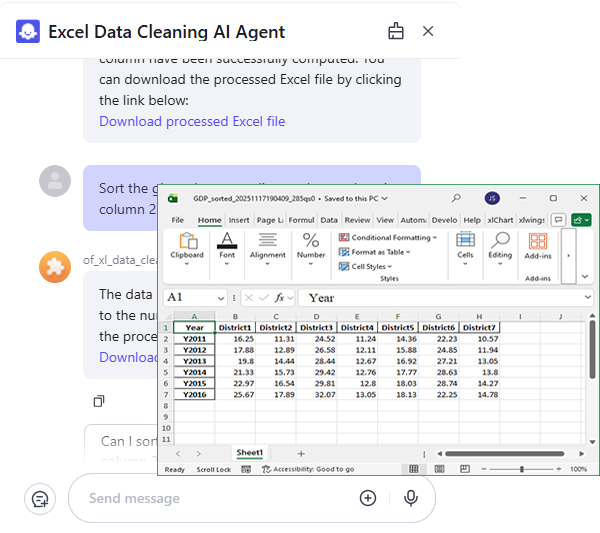Click the Excel app icon in title bar
This screenshot has height=533, width=600.
(173, 198)
